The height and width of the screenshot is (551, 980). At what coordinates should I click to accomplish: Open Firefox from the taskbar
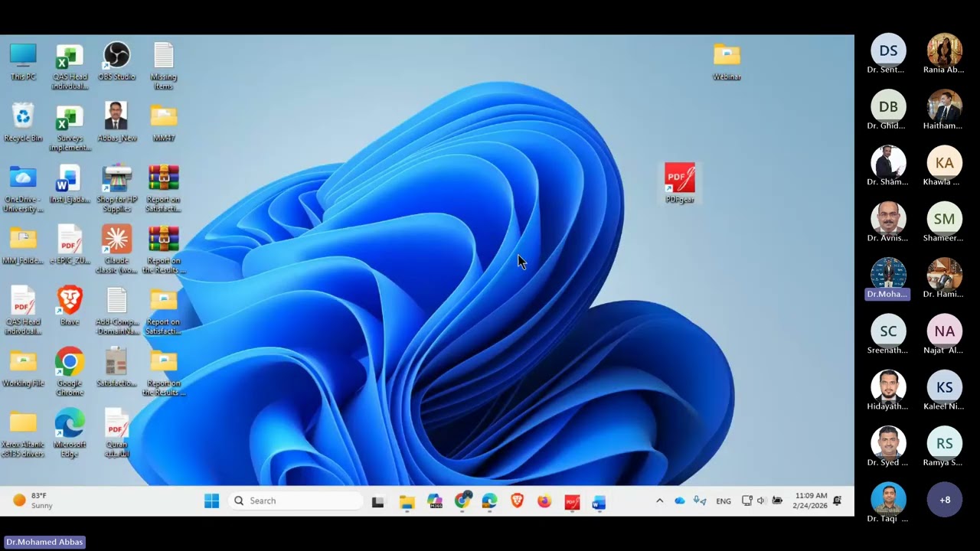(x=544, y=502)
